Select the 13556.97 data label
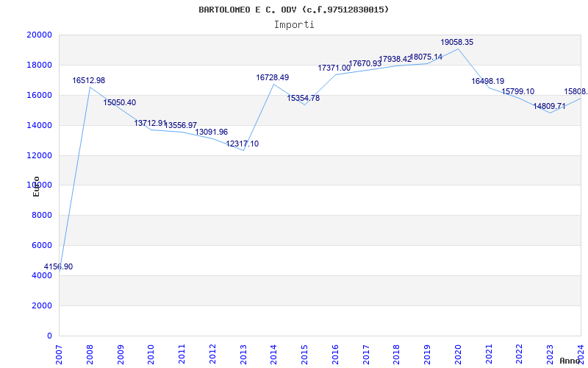Image resolution: width=588 pixels, height=368 pixels. (181, 125)
